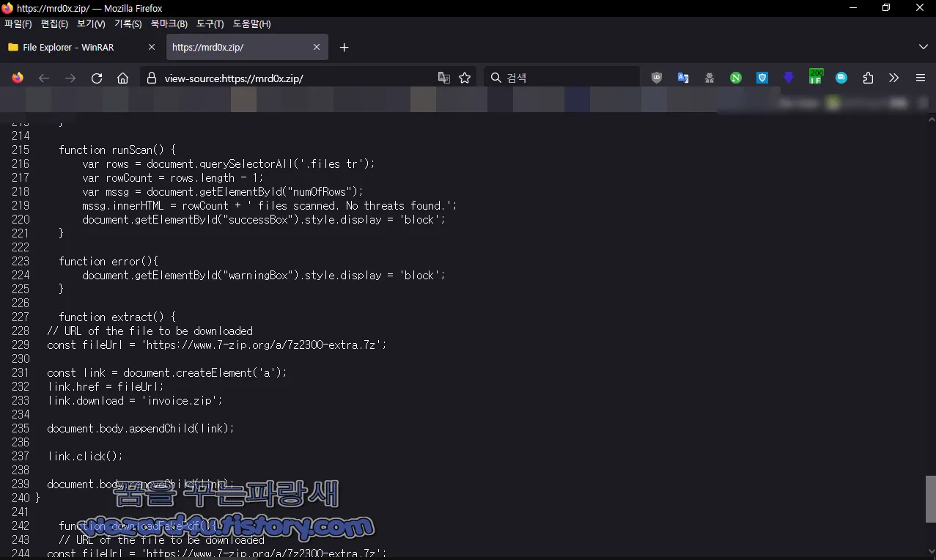Click the scrollbar up arrow

930,119
